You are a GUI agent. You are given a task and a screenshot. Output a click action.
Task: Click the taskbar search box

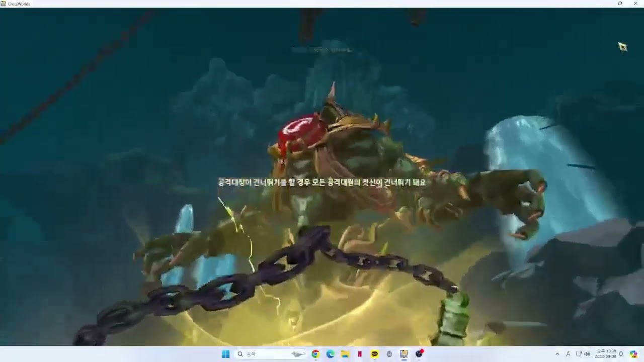[x=271, y=354]
